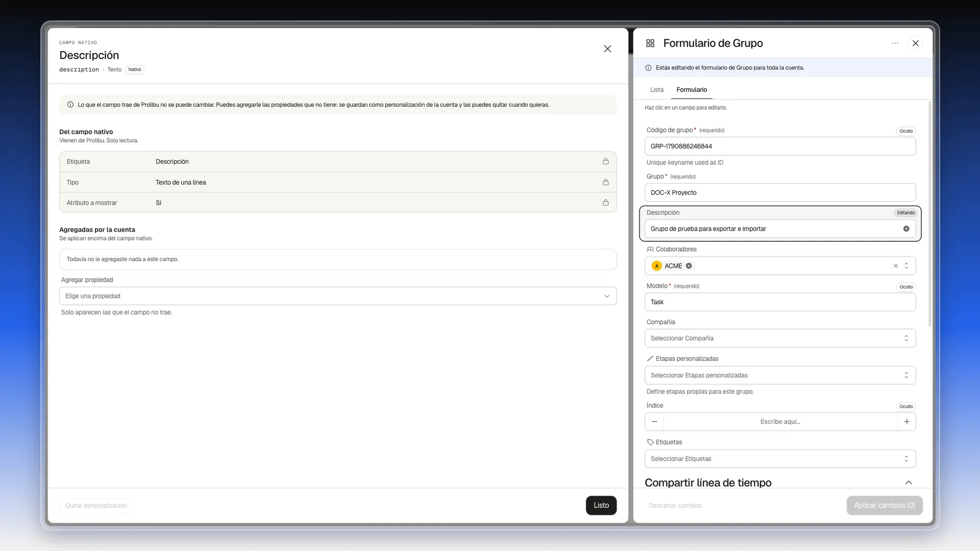Screen dimensions: 980x551
Task: Click Aplicar cambios (0) button
Action: point(884,506)
